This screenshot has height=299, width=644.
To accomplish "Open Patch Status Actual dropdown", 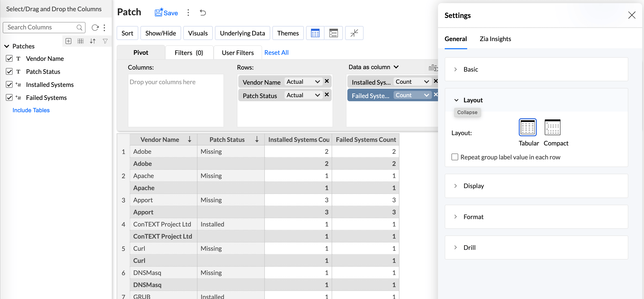I will [303, 95].
